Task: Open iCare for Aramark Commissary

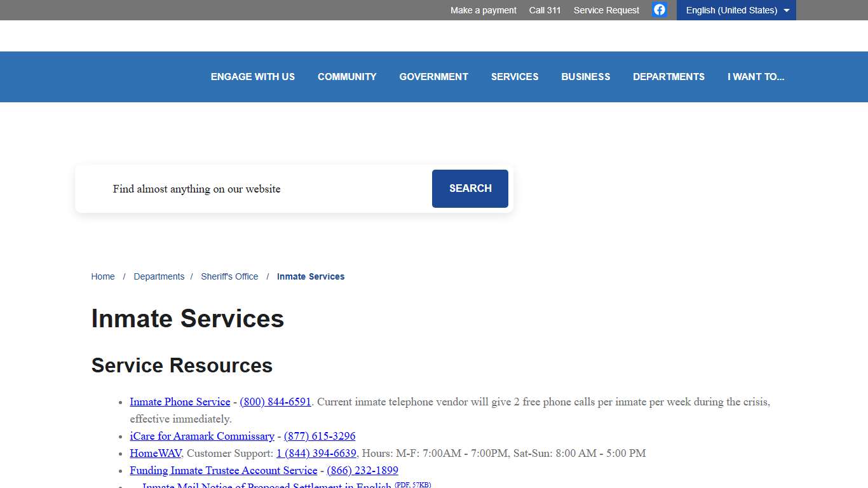Action: coord(201,436)
